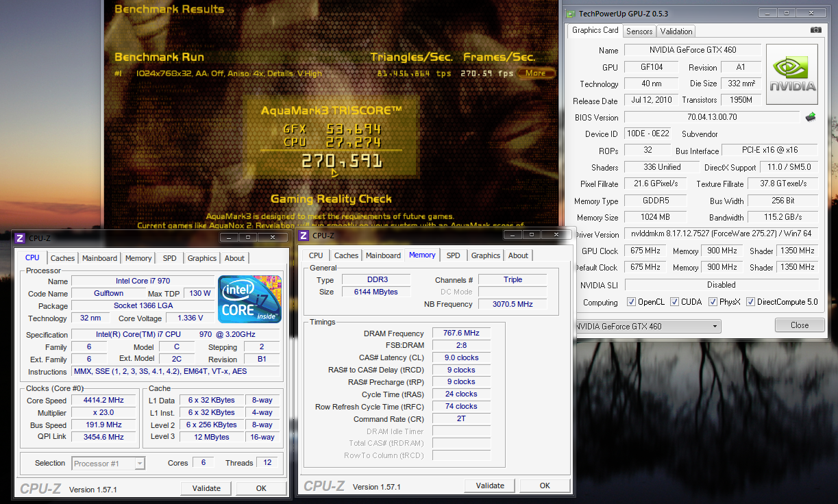Click the Core Voltage value 1.336 V
This screenshot has width=838, height=504.
[x=190, y=318]
